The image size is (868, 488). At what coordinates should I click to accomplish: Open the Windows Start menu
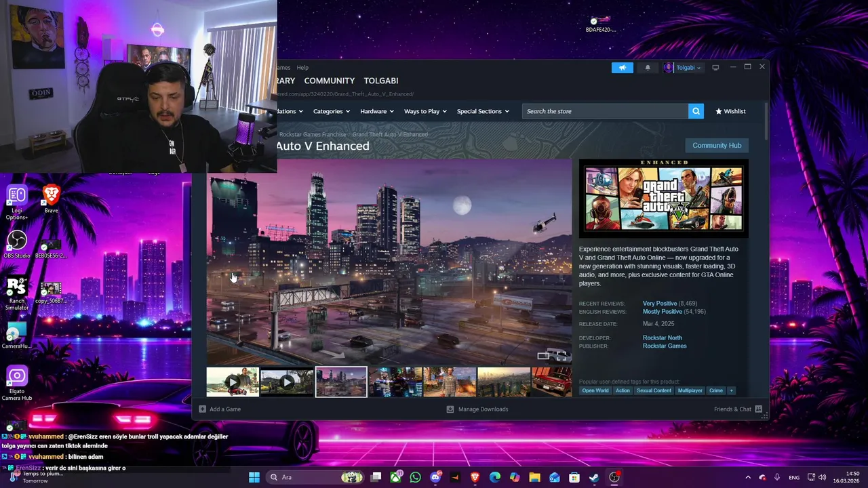[x=254, y=477]
